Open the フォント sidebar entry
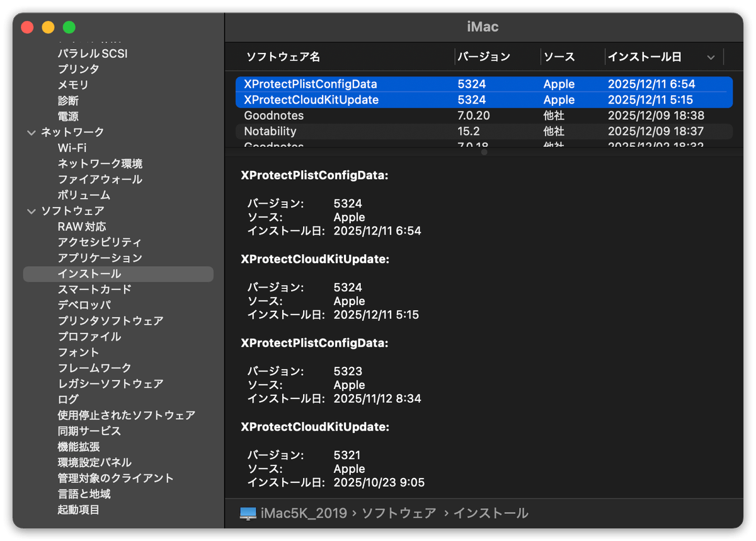The image size is (756, 541). (78, 352)
